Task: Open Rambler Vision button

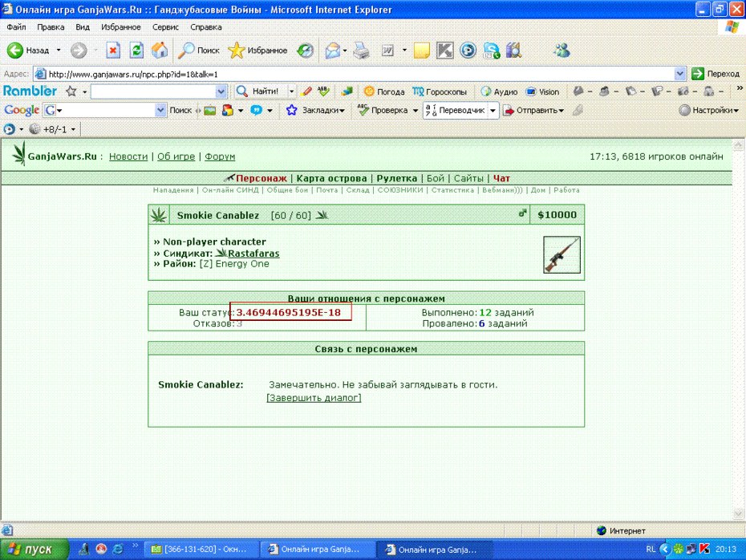Action: tap(543, 91)
